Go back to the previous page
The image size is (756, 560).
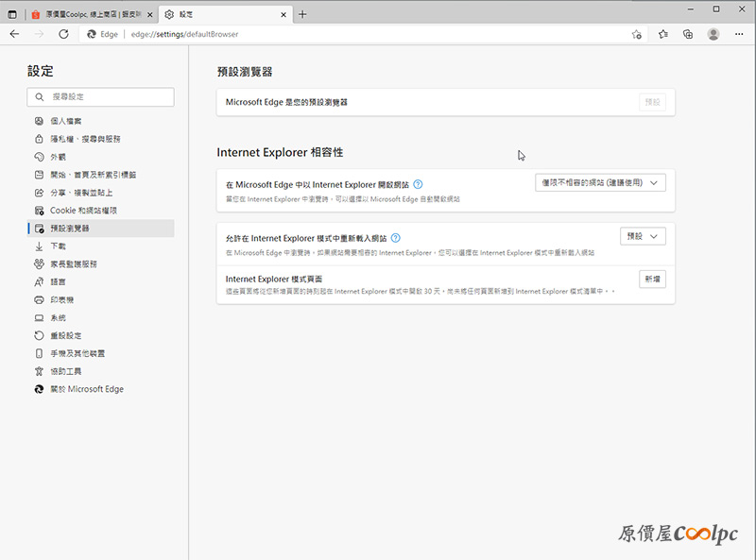14,34
